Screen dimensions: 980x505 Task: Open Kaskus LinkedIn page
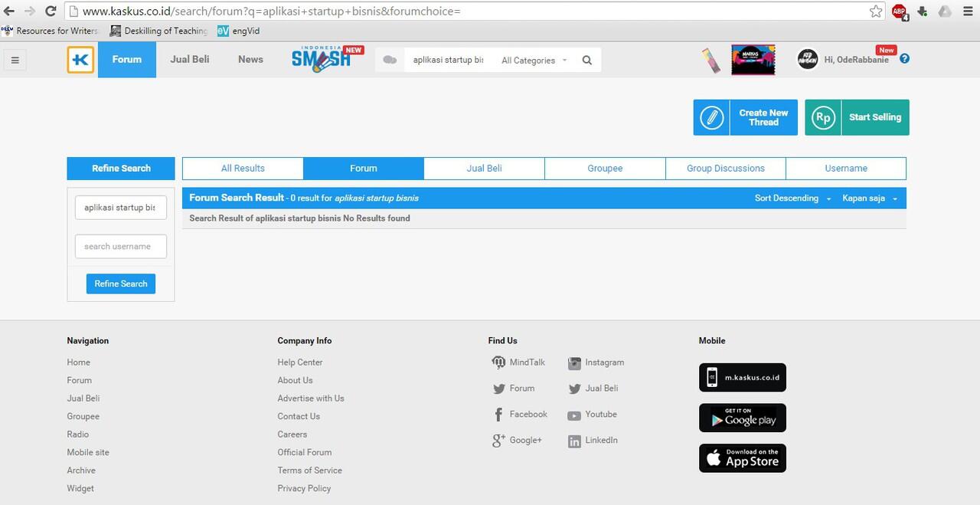574,441
